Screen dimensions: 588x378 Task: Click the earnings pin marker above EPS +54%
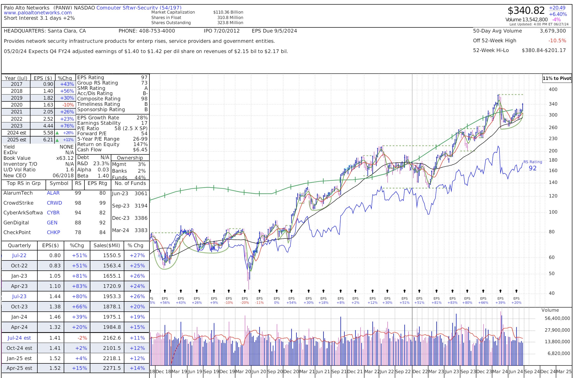291,291
